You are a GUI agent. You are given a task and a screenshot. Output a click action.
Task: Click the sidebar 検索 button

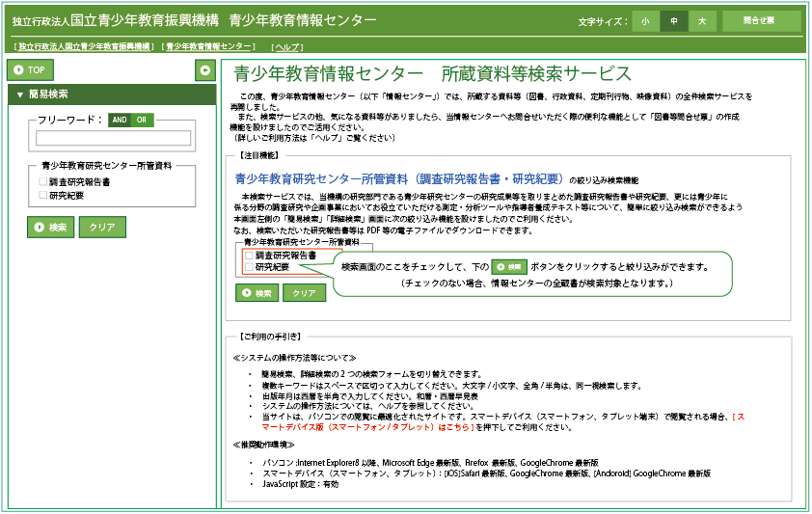click(51, 228)
